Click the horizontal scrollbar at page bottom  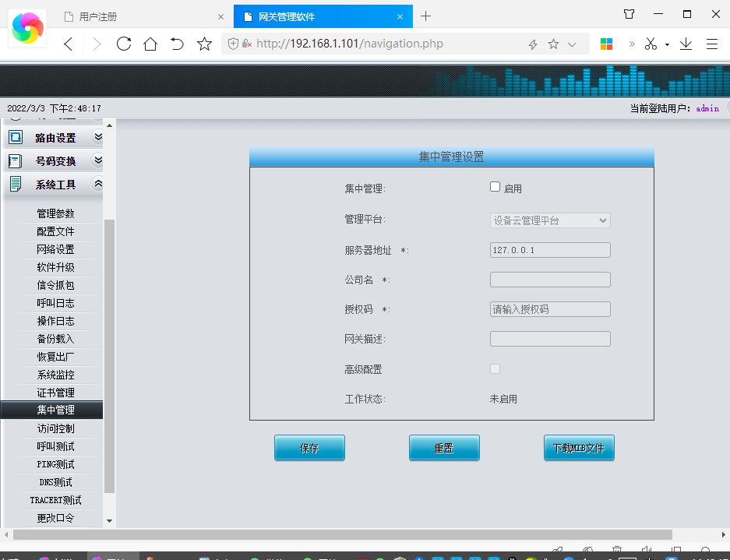pos(343,534)
